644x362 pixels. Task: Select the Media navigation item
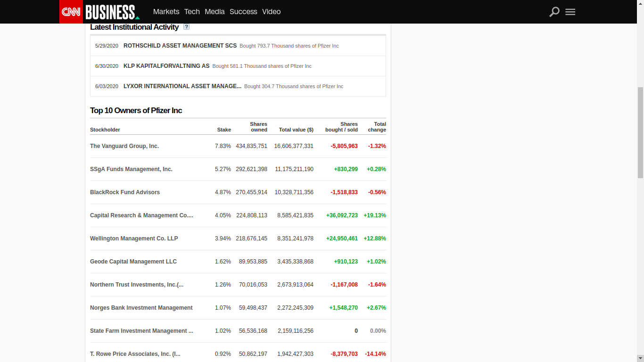coord(215,12)
